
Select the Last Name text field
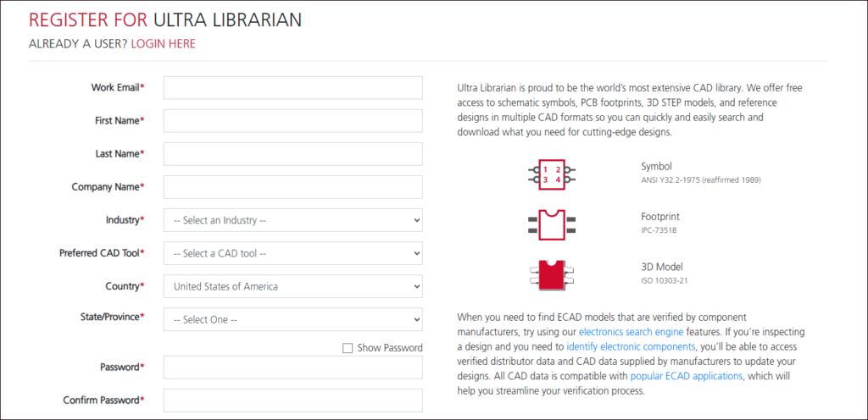(292, 154)
